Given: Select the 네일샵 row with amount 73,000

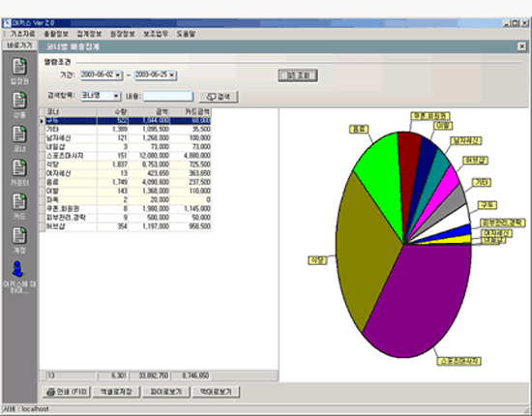Looking at the screenshot, I should coord(128,147).
